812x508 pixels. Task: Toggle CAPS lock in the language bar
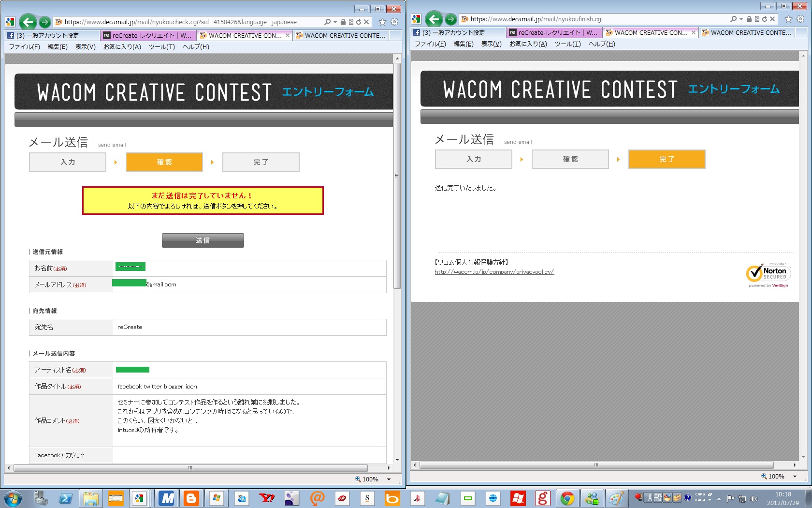click(700, 494)
